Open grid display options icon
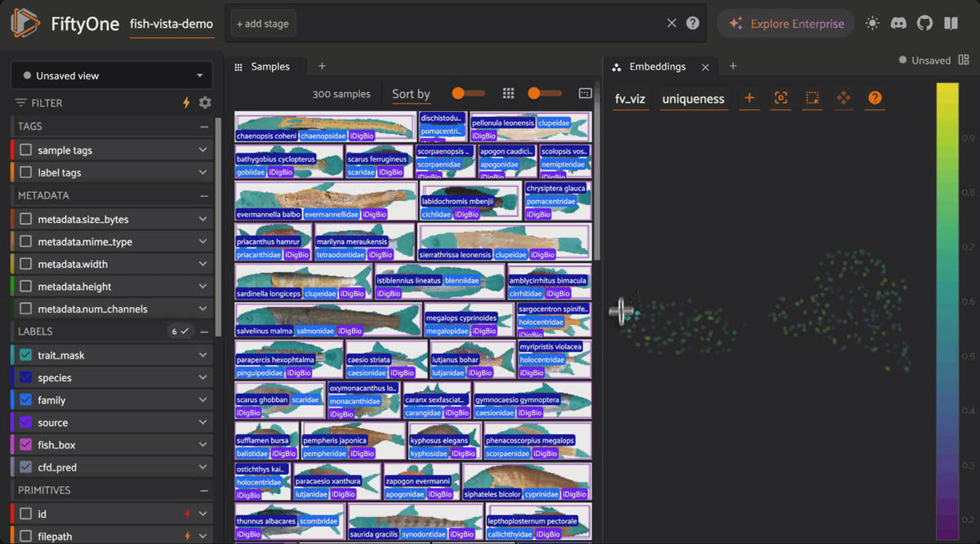Viewport: 980px width, 544px height. point(508,94)
